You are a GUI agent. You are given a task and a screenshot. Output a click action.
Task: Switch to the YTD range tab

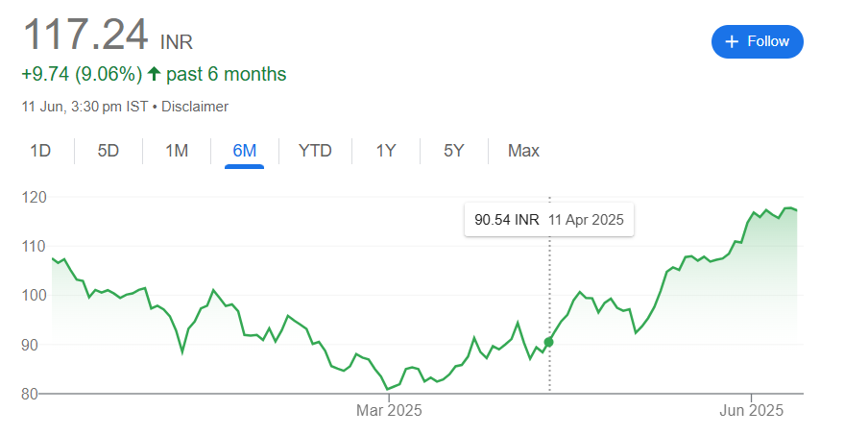315,151
